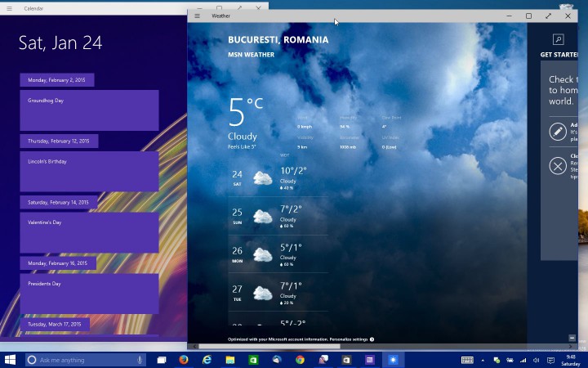
Task: Click the Ask me anything search box
Action: (x=86, y=360)
